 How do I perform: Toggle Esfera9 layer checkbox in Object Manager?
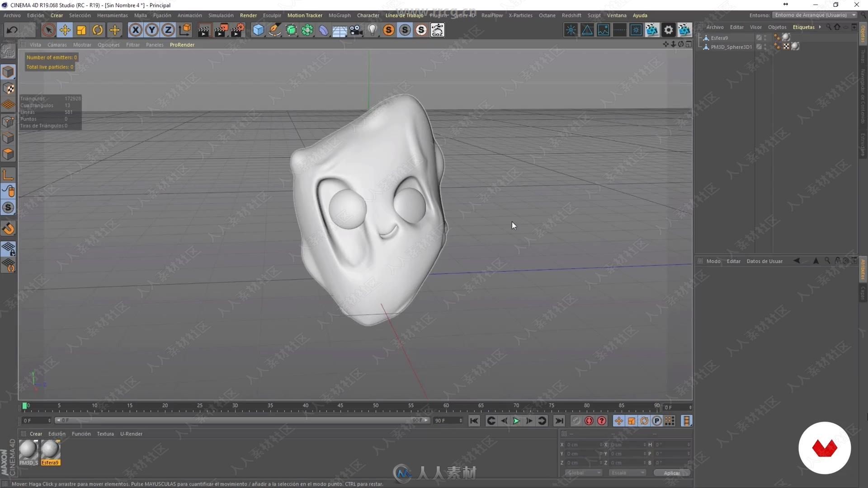[x=759, y=38]
